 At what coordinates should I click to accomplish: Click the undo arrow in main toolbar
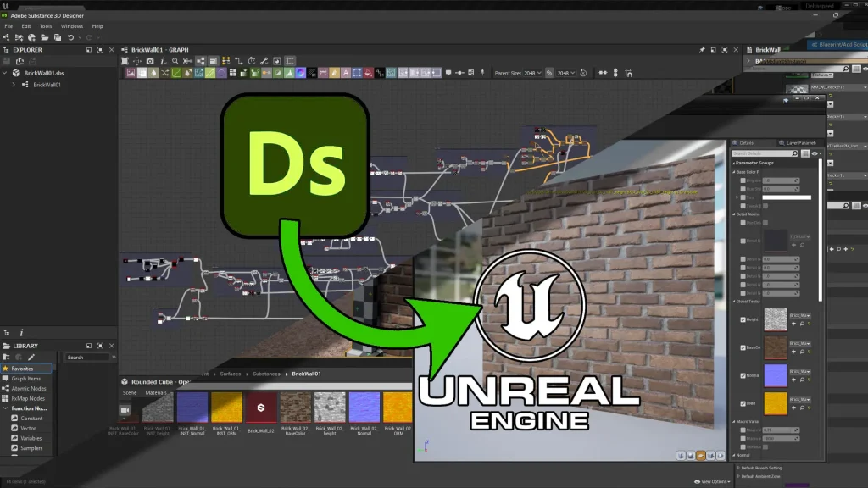(70, 37)
